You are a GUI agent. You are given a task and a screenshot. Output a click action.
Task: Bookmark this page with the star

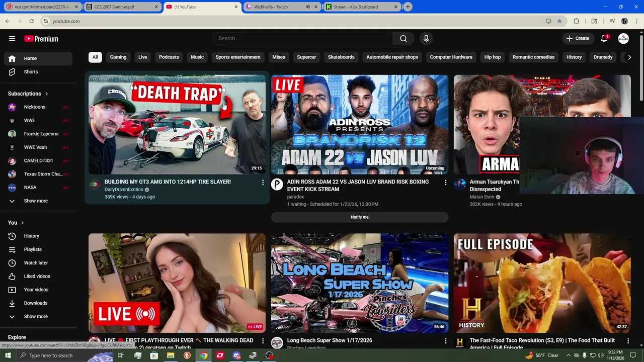click(x=559, y=21)
